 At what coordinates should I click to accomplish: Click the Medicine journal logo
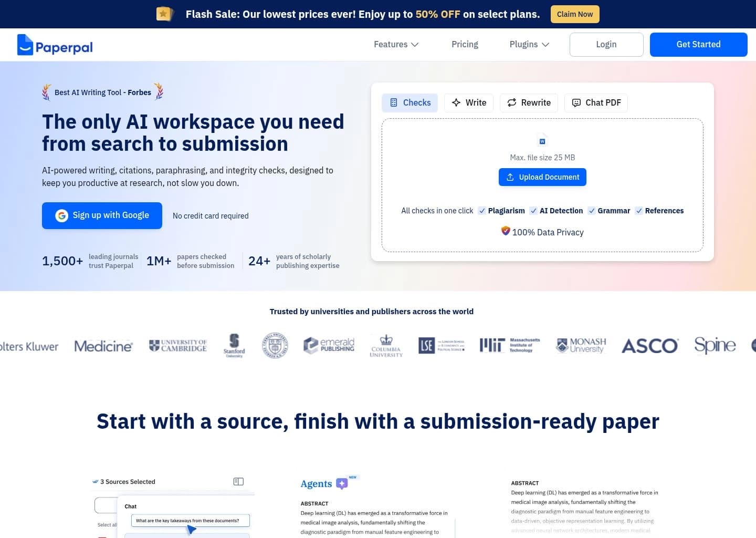103,346
